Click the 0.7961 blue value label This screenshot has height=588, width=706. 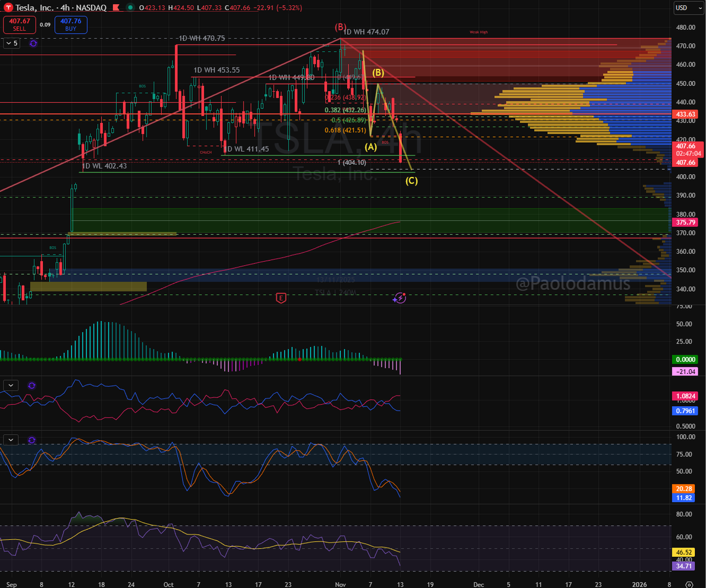point(684,410)
